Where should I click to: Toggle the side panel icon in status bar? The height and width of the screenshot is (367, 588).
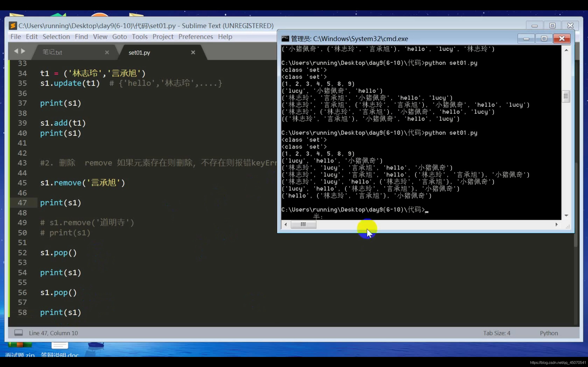click(18, 333)
